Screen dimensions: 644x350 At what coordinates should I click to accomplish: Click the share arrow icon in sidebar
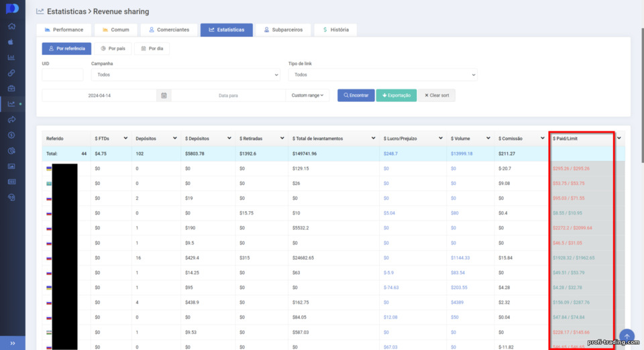pos(11,119)
